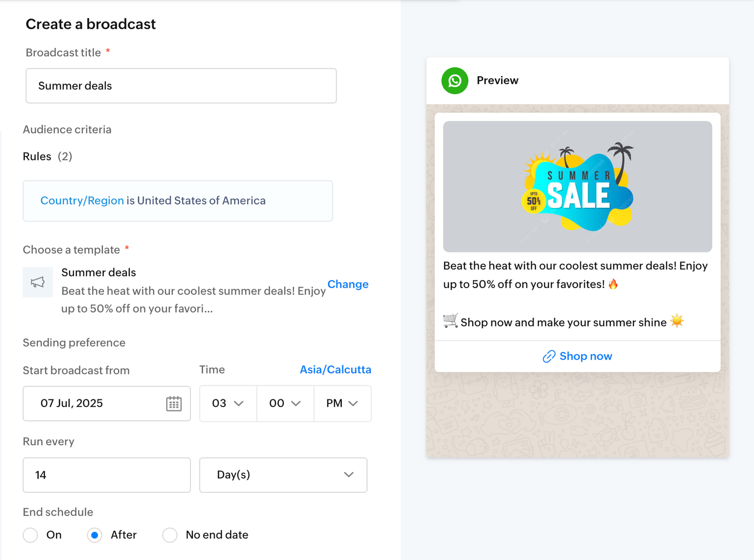Open the Asia/Calcutta timezone link
Image resolution: width=754 pixels, height=560 pixels.
click(x=335, y=370)
